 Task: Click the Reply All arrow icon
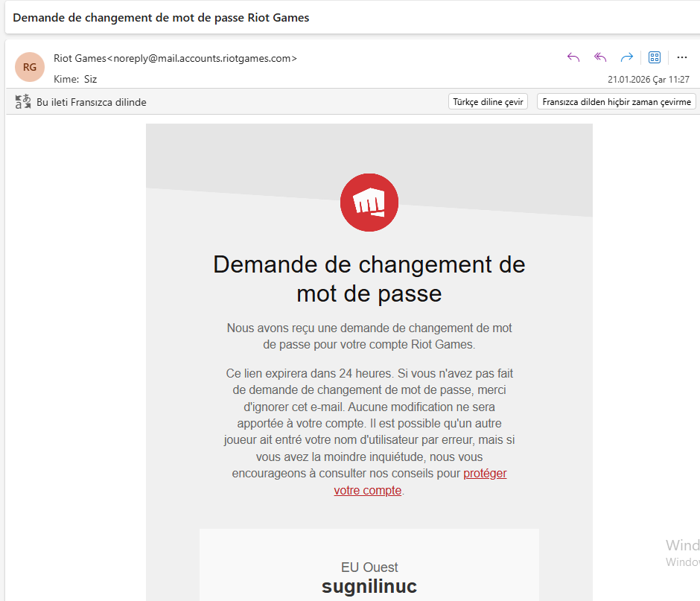pos(600,57)
